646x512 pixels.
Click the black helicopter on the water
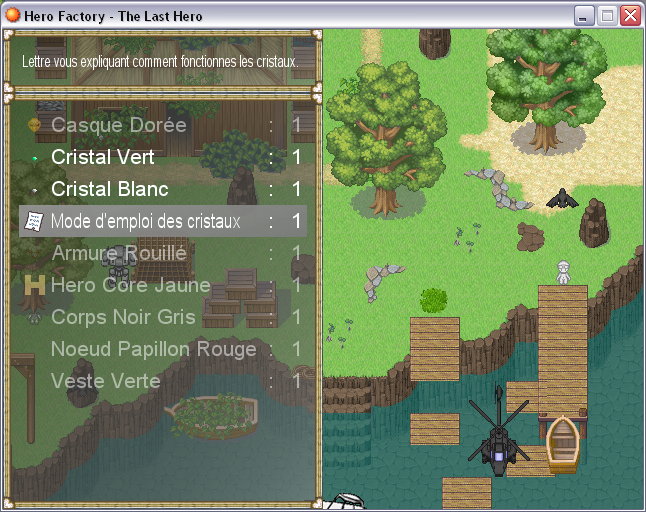(499, 433)
